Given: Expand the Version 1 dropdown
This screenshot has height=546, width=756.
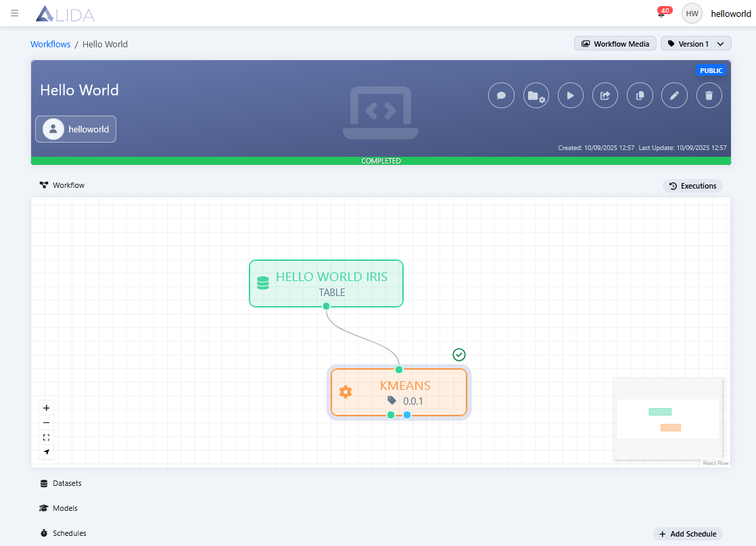Looking at the screenshot, I should (696, 44).
